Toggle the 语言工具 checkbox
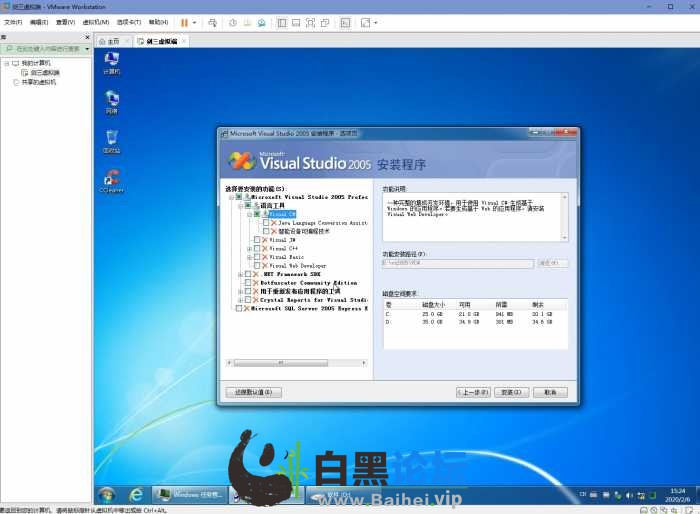The image size is (700, 514). [248, 205]
